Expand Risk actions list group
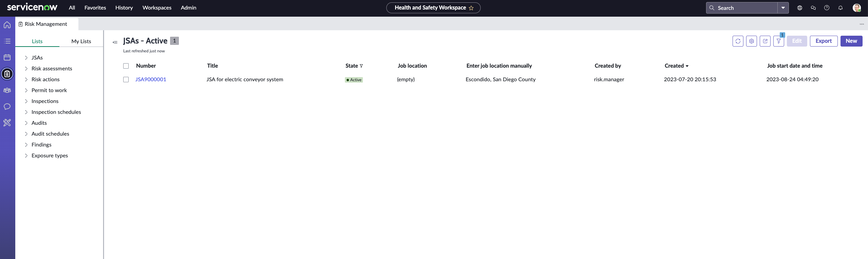The height and width of the screenshot is (259, 868). 26,80
